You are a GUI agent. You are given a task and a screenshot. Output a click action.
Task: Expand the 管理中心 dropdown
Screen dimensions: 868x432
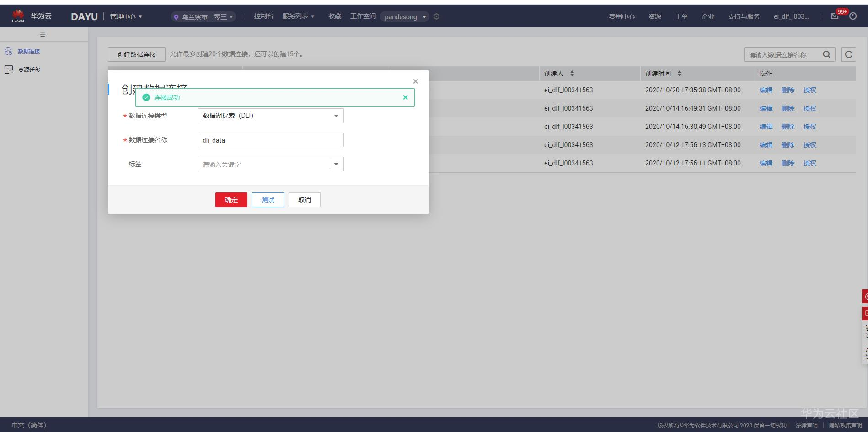pos(126,16)
